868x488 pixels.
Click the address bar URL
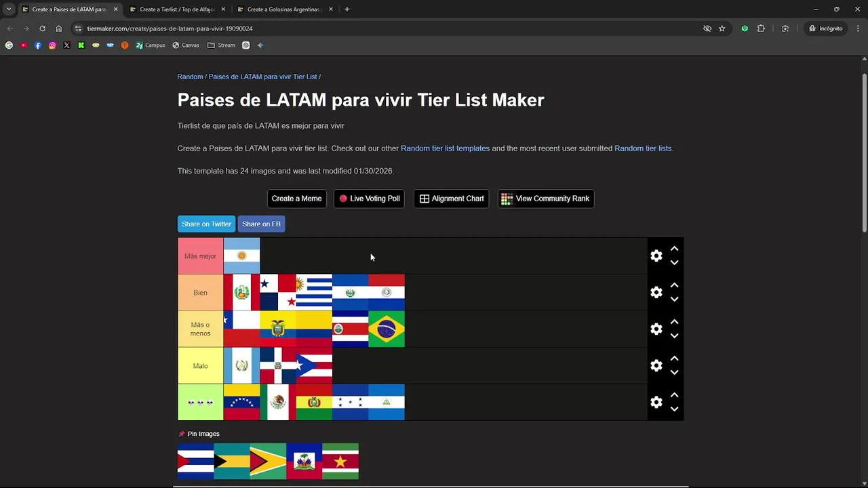(170, 28)
